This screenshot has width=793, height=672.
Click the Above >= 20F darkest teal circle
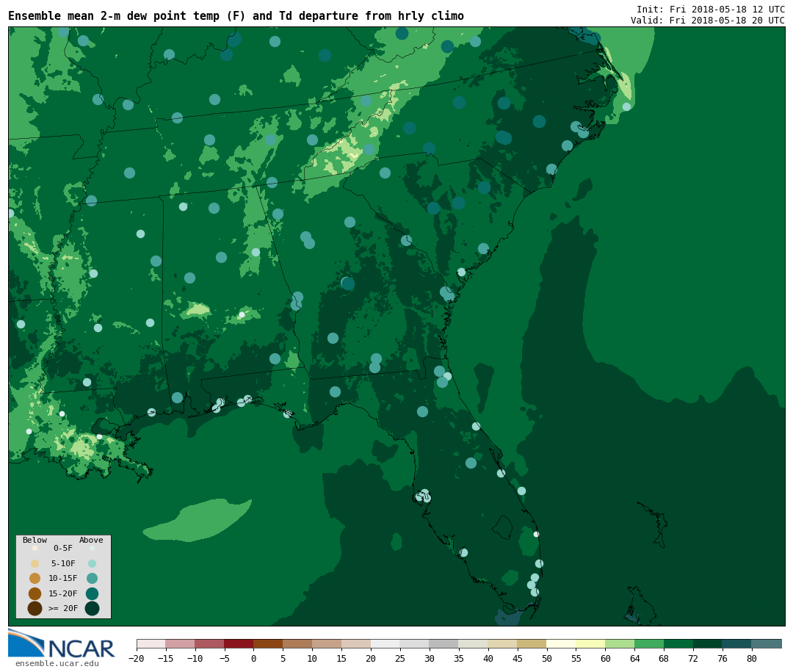(x=92, y=608)
